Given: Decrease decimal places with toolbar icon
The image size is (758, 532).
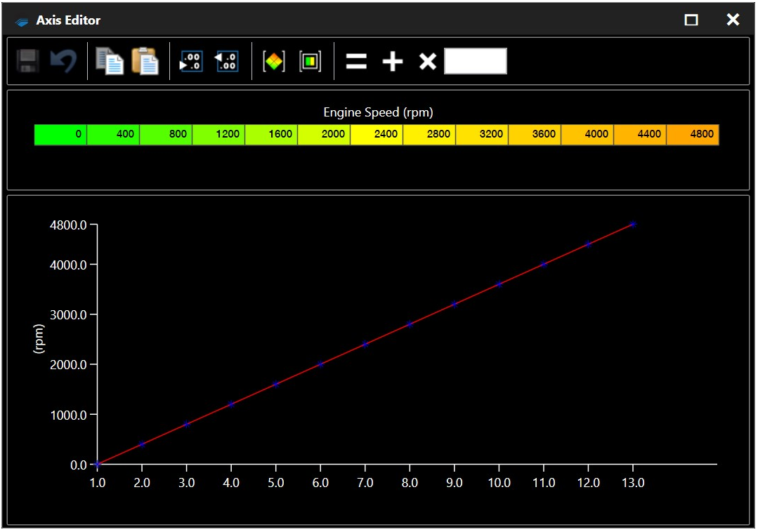Looking at the screenshot, I should click(226, 62).
